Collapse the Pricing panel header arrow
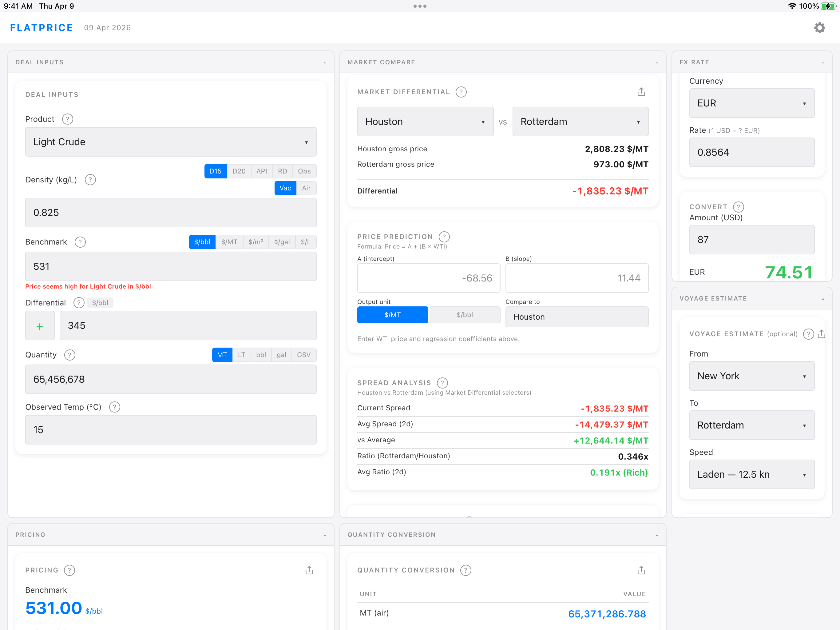The image size is (840, 630). 325,535
